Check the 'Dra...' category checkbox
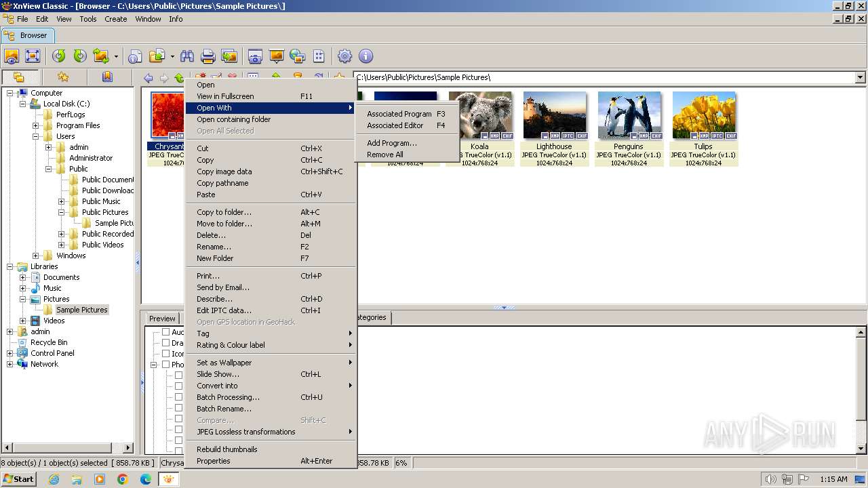 click(165, 343)
